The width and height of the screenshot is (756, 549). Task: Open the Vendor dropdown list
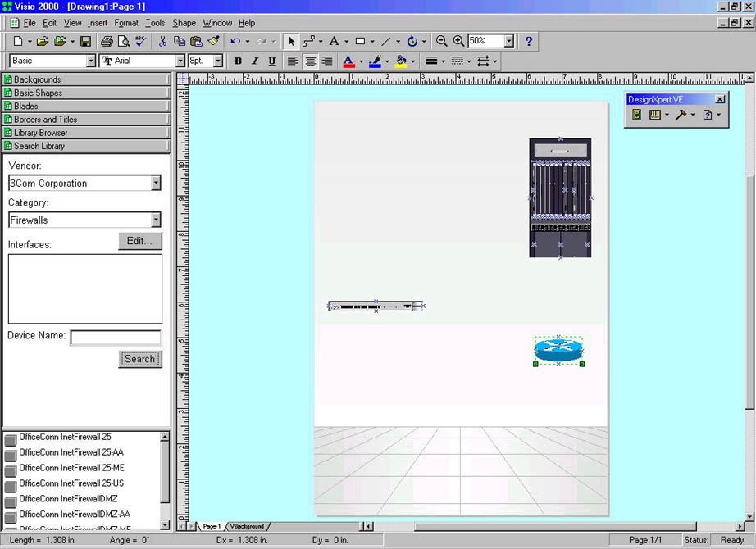pyautogui.click(x=156, y=184)
